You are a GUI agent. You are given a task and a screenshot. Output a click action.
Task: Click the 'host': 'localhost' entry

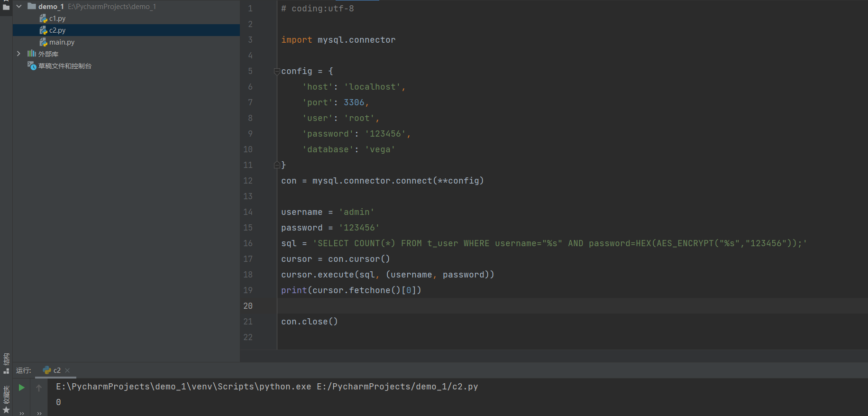click(x=354, y=87)
